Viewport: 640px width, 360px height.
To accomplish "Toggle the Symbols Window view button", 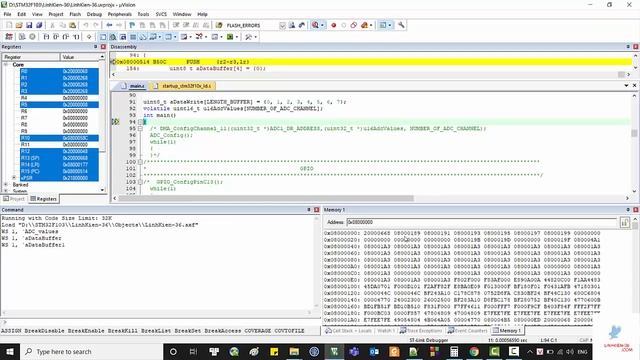I will coord(122,37).
